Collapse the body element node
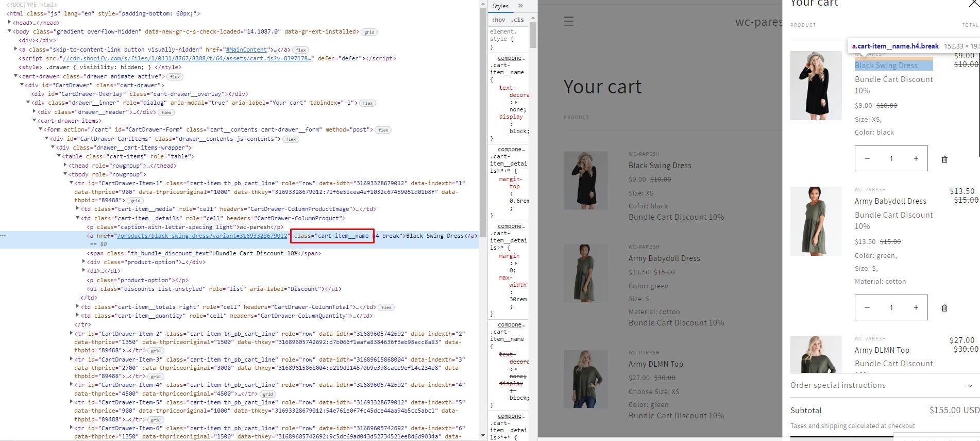Viewport: 980px width, 441px height. [x=10, y=31]
